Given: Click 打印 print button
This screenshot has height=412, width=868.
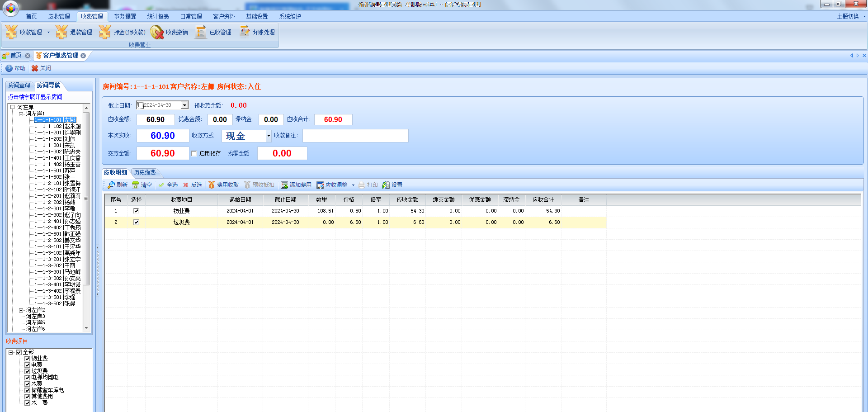Looking at the screenshot, I should (368, 185).
